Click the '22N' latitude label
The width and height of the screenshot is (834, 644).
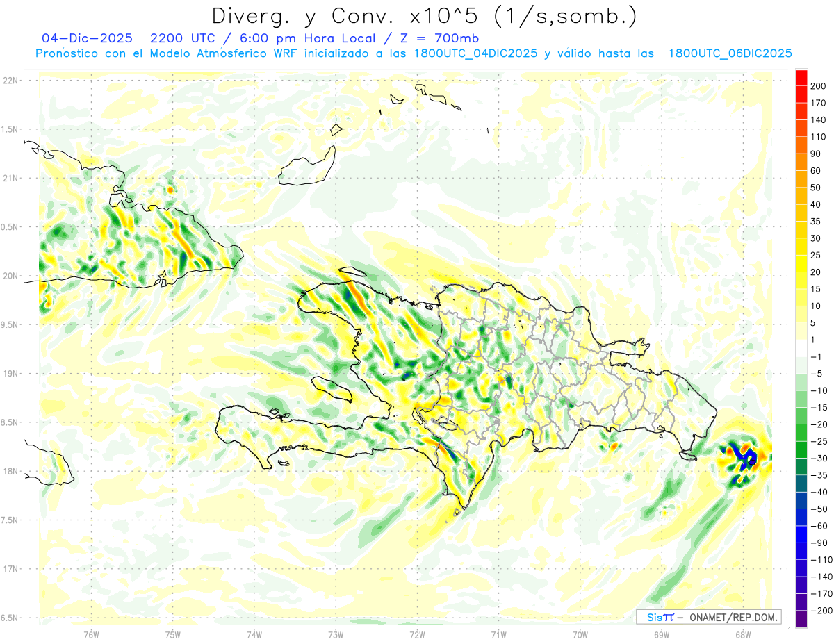[x=10, y=81]
